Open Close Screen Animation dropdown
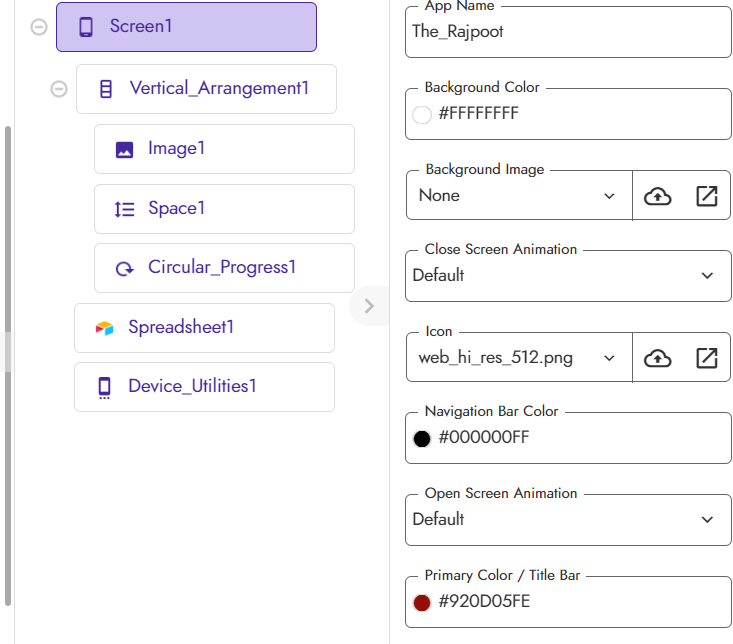 [x=568, y=276]
